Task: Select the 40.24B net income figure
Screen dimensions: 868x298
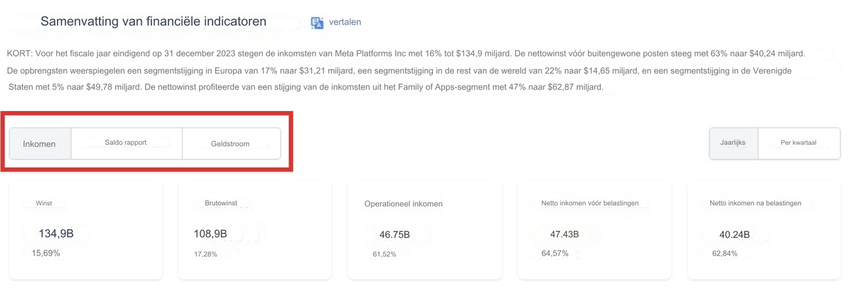Action: pos(734,235)
